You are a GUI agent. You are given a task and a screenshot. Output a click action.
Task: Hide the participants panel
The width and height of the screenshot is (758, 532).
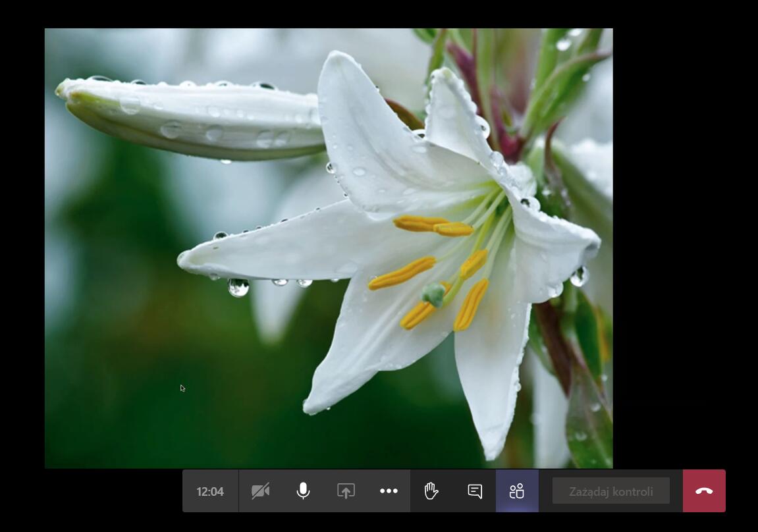517,491
